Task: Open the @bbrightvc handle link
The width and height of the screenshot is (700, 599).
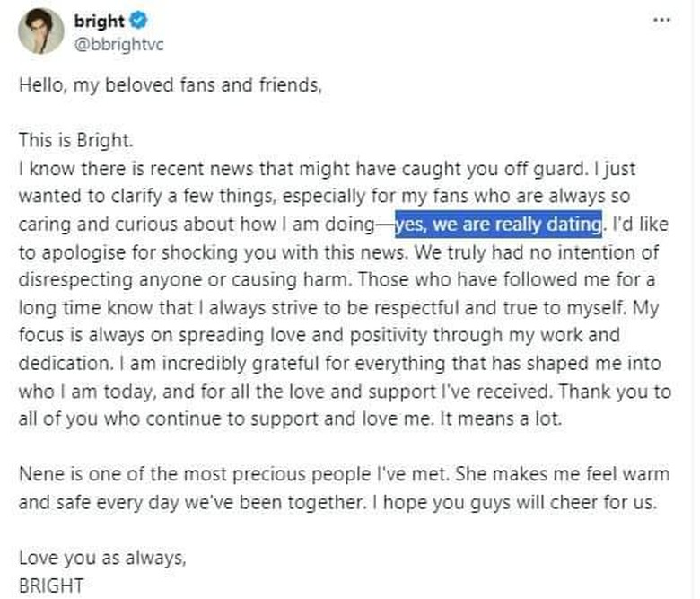Action: [112, 43]
